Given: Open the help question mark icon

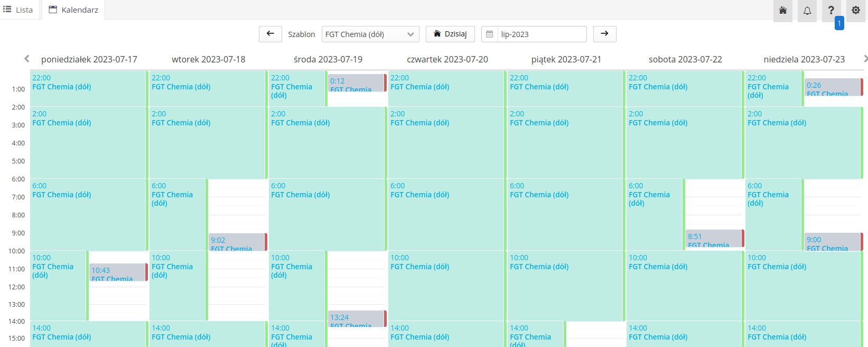Looking at the screenshot, I should 831,11.
